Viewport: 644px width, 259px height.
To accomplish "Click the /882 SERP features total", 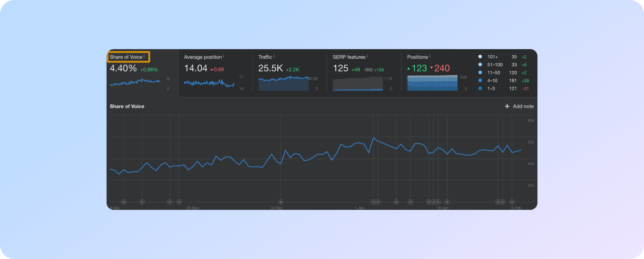I will click(368, 70).
